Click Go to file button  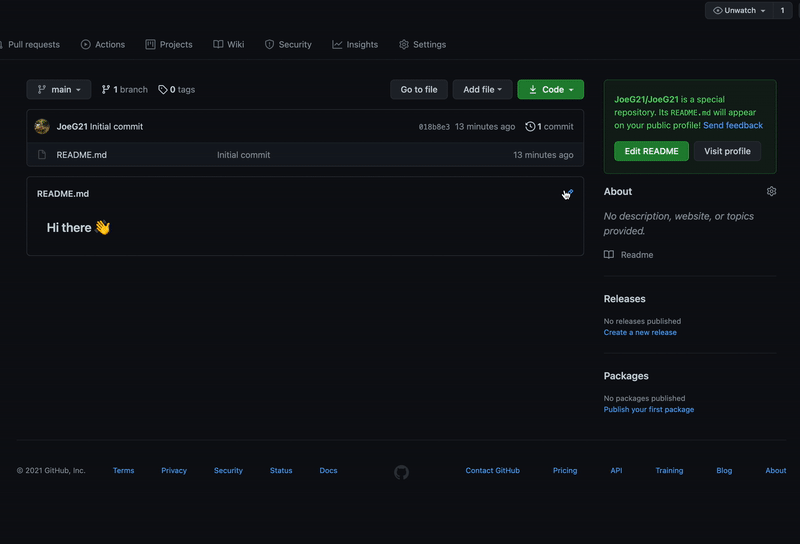point(419,89)
